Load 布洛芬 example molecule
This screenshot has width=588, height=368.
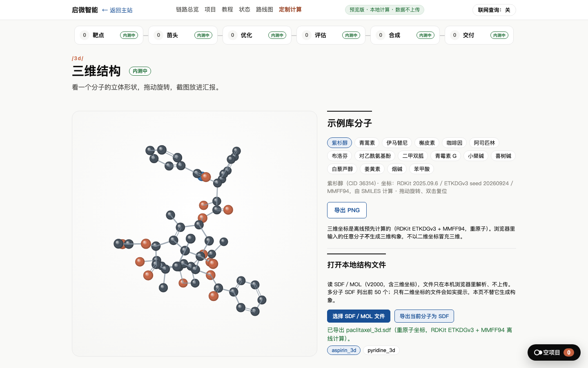tap(339, 156)
